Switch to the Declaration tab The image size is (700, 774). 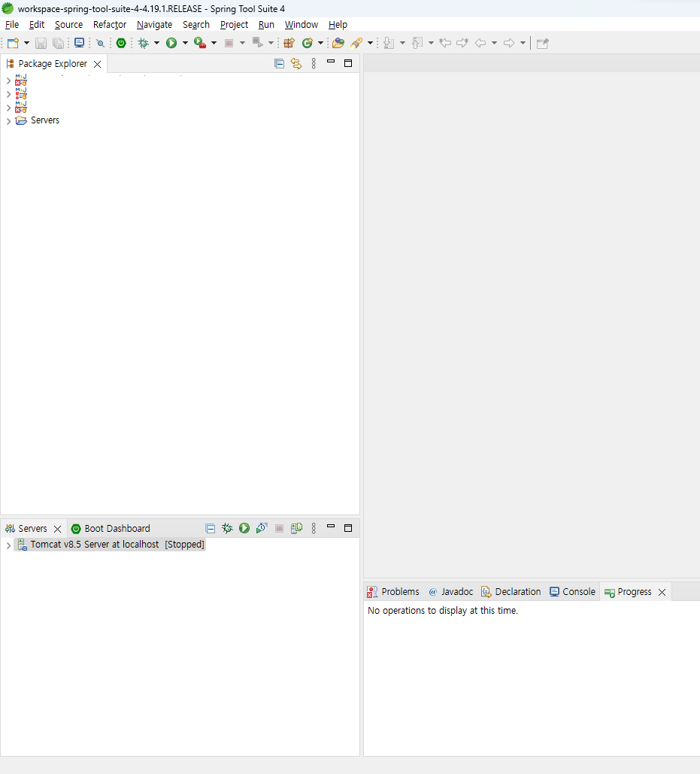tap(511, 592)
